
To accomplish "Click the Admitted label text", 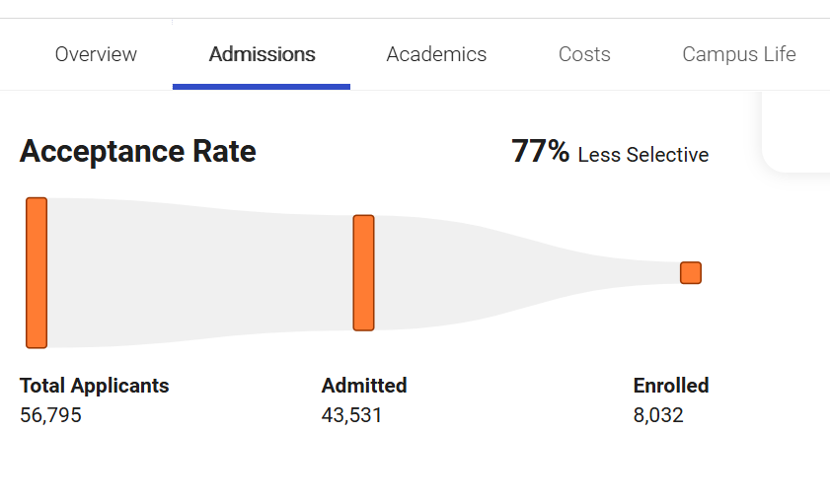I will pos(364,386).
